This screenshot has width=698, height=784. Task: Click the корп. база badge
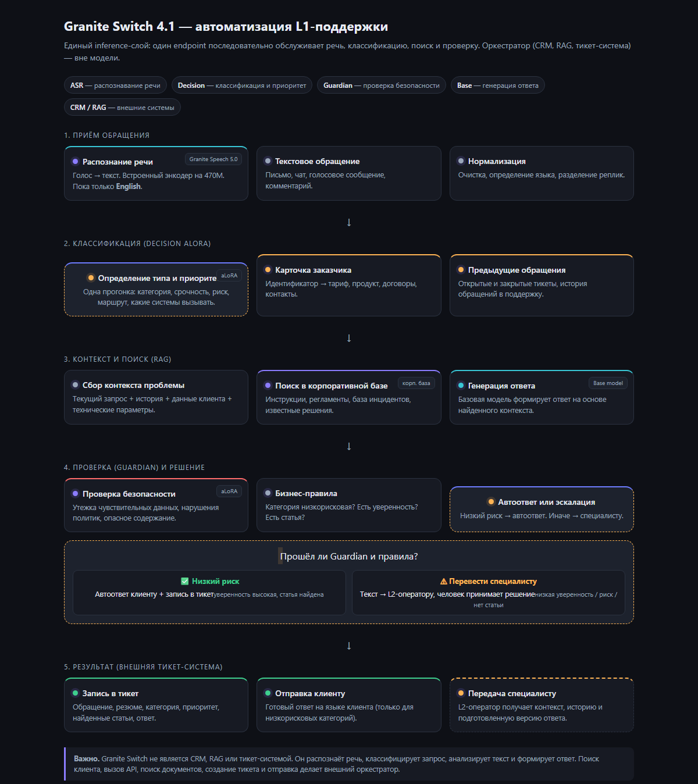(x=416, y=383)
